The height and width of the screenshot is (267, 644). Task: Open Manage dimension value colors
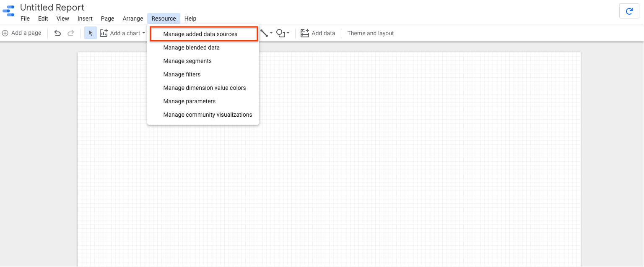coord(205,88)
